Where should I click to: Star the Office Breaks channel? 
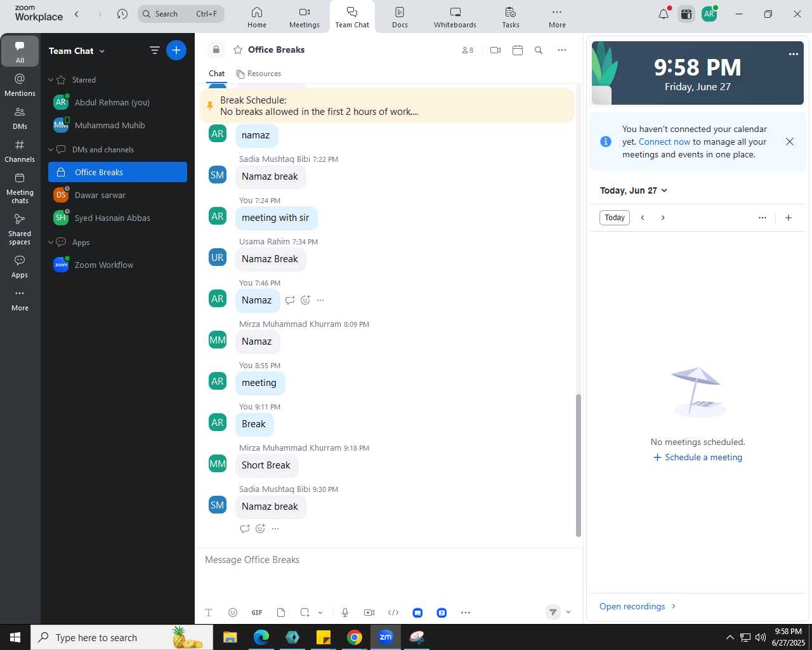pyautogui.click(x=238, y=50)
